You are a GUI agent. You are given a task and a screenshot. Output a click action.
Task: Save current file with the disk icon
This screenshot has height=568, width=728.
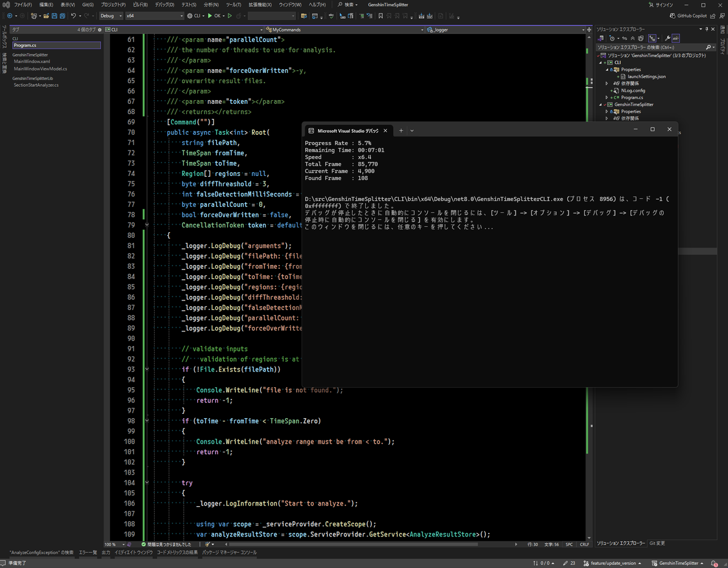click(54, 15)
